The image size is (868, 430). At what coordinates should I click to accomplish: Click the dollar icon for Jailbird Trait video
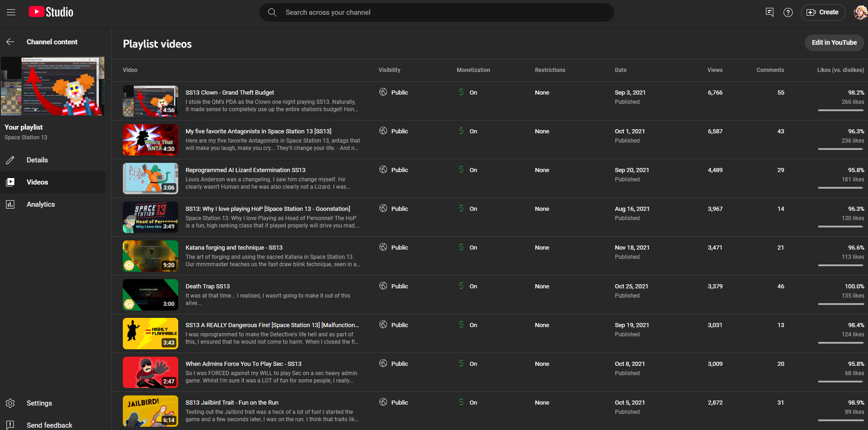(x=461, y=402)
